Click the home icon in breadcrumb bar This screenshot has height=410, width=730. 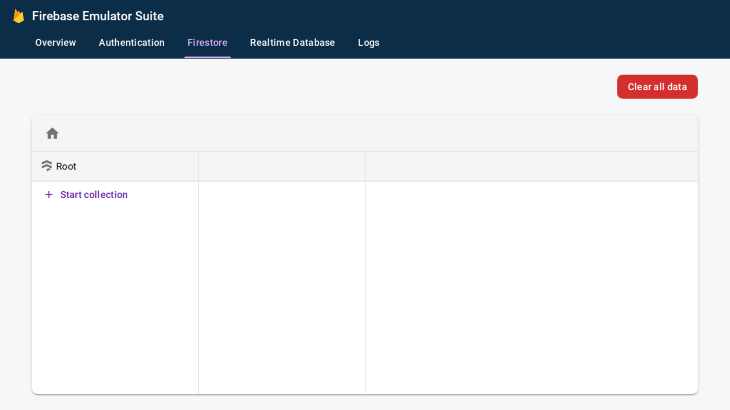pyautogui.click(x=52, y=134)
